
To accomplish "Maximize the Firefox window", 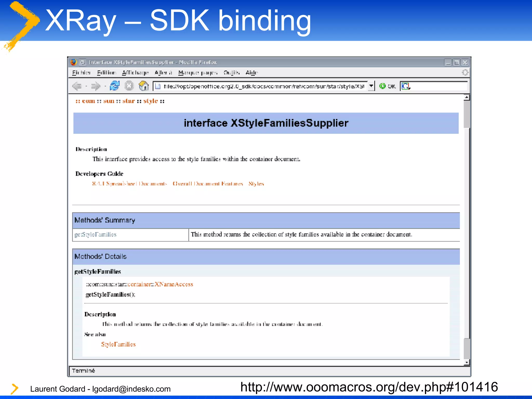I will point(456,63).
